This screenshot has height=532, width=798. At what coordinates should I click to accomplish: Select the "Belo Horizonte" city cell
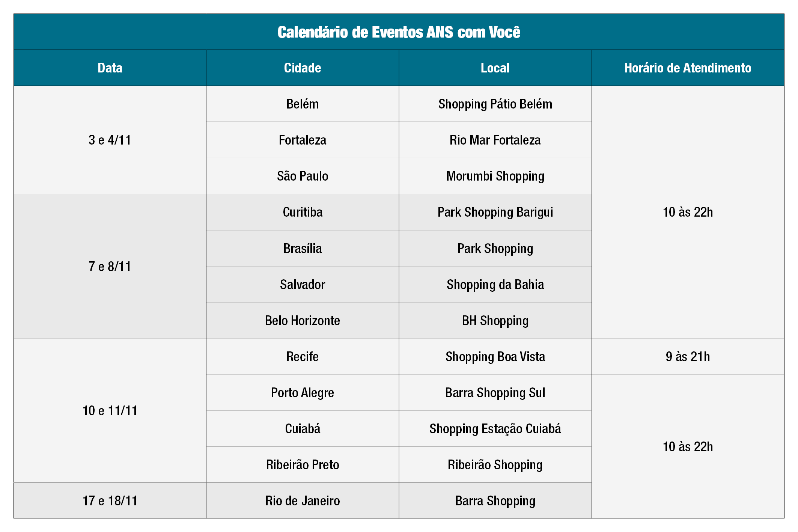303,320
